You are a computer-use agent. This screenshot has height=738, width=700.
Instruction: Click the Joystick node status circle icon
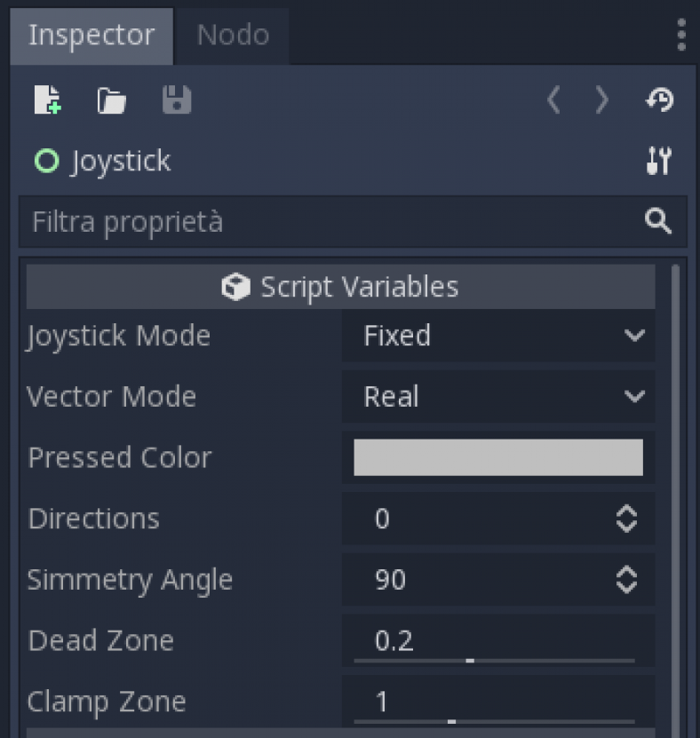45,161
